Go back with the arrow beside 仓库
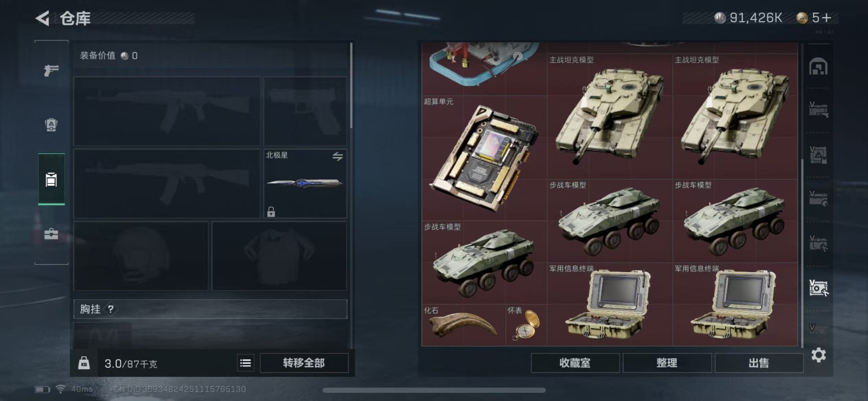 [x=43, y=18]
